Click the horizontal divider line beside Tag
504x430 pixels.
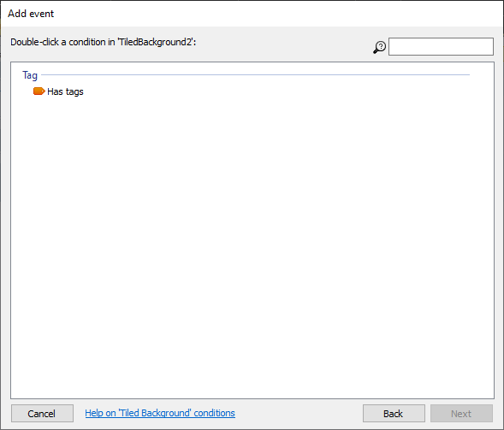(x=256, y=75)
